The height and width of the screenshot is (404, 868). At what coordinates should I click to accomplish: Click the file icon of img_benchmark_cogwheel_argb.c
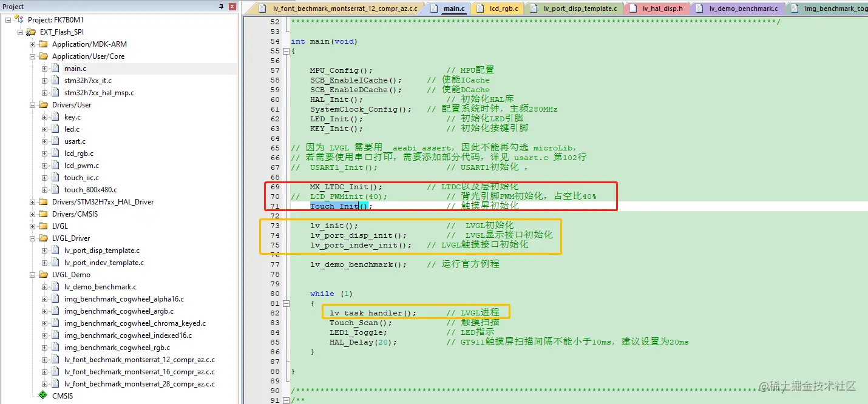pyautogui.click(x=55, y=311)
